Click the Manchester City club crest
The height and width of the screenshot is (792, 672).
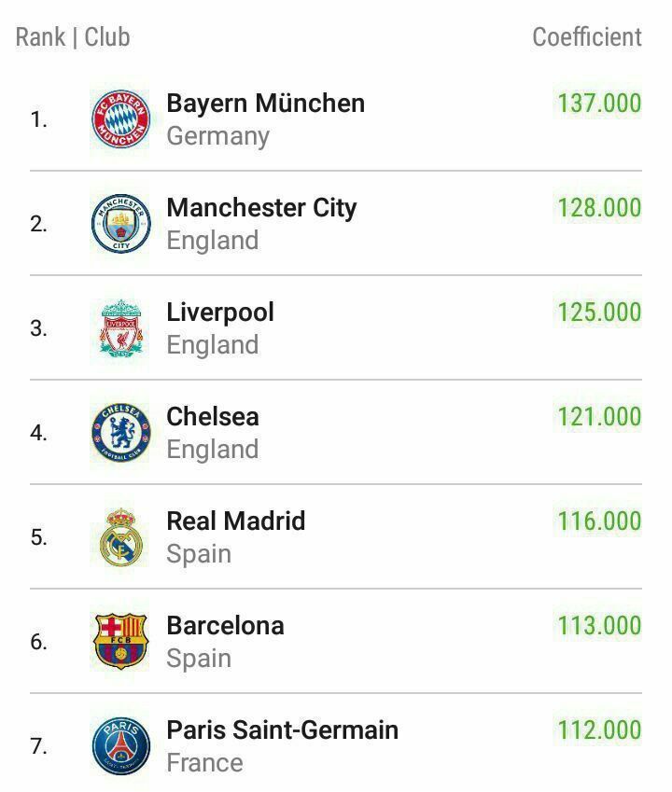point(120,224)
